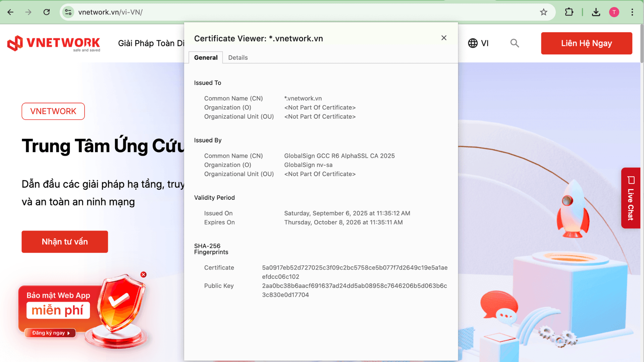Select the General tab
The image size is (644, 362).
(x=206, y=58)
